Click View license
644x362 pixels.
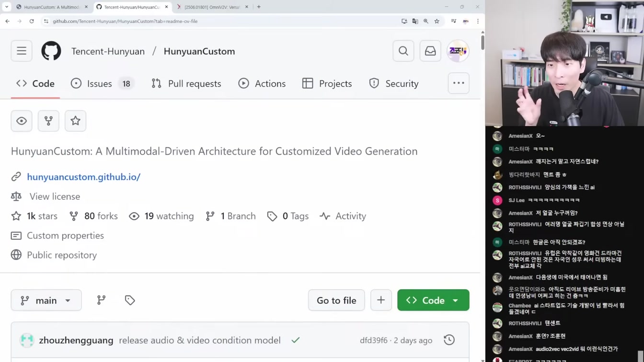[55, 196]
